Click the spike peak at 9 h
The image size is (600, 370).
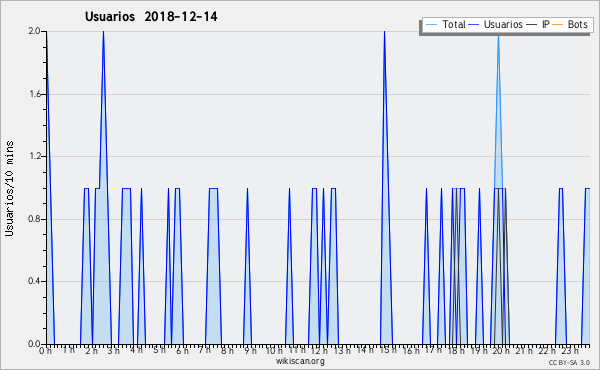[247, 189]
